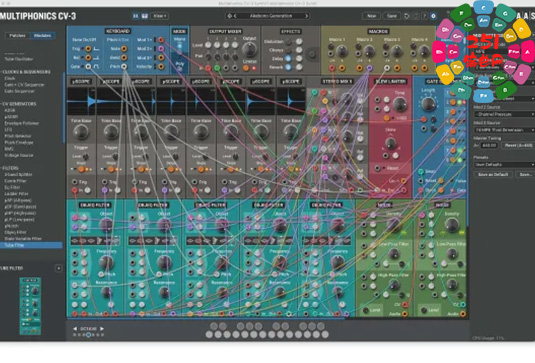Screen dimensions: 535x363
Task: Click the Save... button in settings panel
Action: [525, 175]
